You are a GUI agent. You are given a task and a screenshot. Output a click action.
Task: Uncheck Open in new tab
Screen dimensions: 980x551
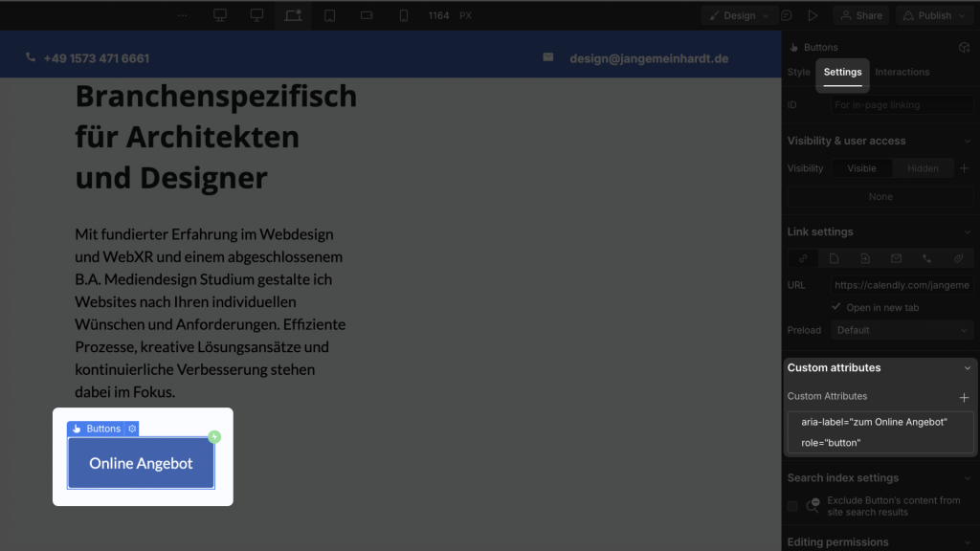(836, 307)
